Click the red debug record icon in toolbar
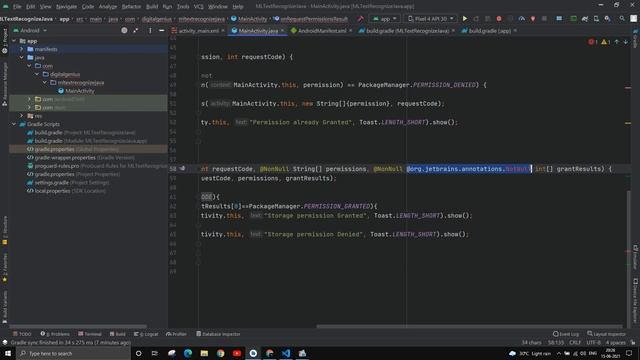The image size is (640, 360). (499, 19)
